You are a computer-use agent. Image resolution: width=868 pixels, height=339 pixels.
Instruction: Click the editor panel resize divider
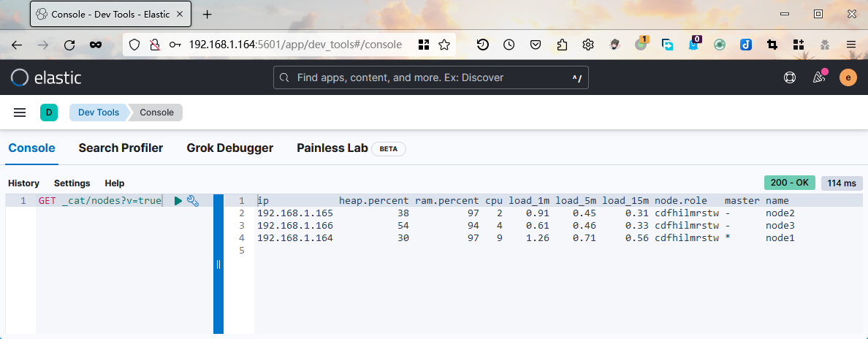218,264
